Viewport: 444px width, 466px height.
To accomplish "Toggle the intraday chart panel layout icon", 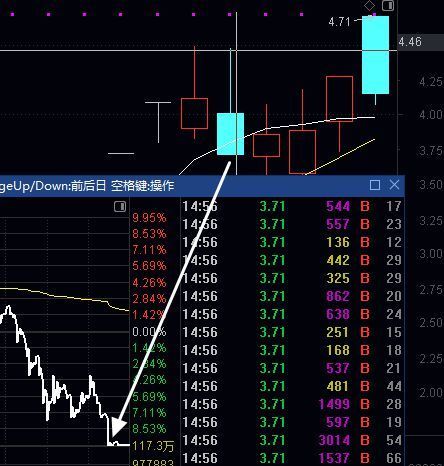I will point(120,206).
